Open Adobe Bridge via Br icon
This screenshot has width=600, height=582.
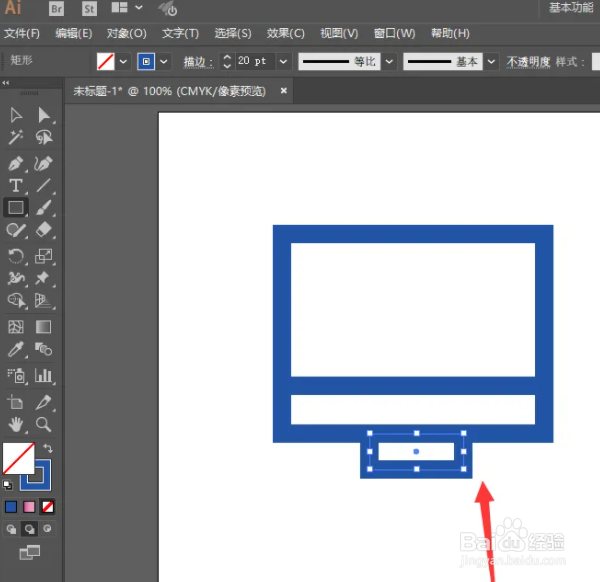[x=56, y=8]
